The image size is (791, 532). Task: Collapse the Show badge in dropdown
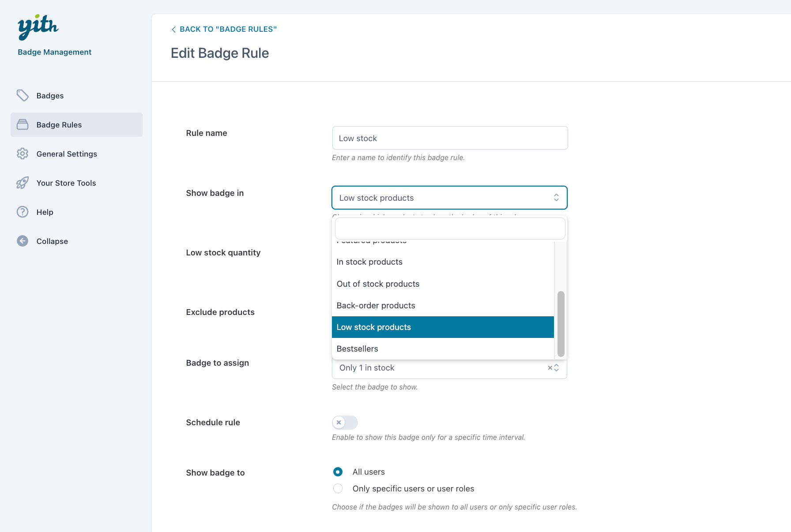(x=556, y=198)
